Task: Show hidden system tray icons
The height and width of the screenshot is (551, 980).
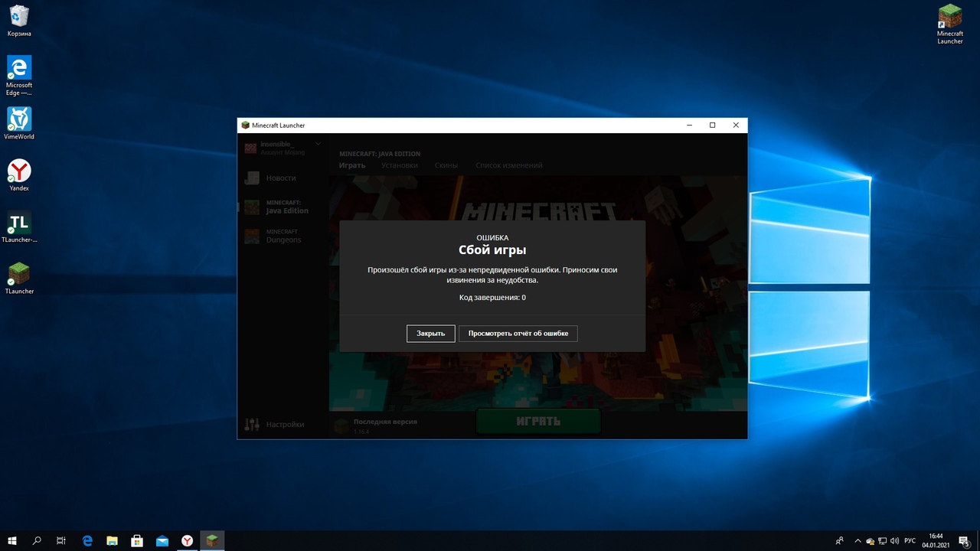Action: tap(857, 540)
